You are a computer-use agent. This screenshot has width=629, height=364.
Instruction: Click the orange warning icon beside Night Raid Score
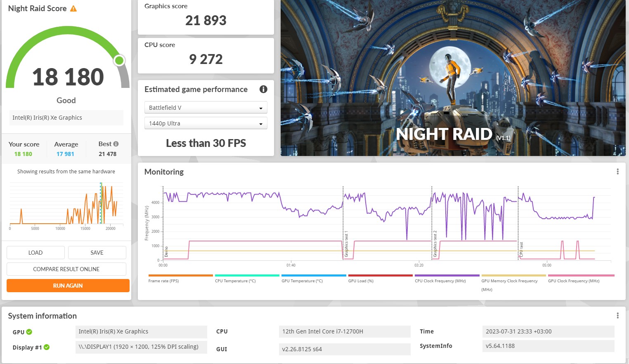tap(73, 9)
